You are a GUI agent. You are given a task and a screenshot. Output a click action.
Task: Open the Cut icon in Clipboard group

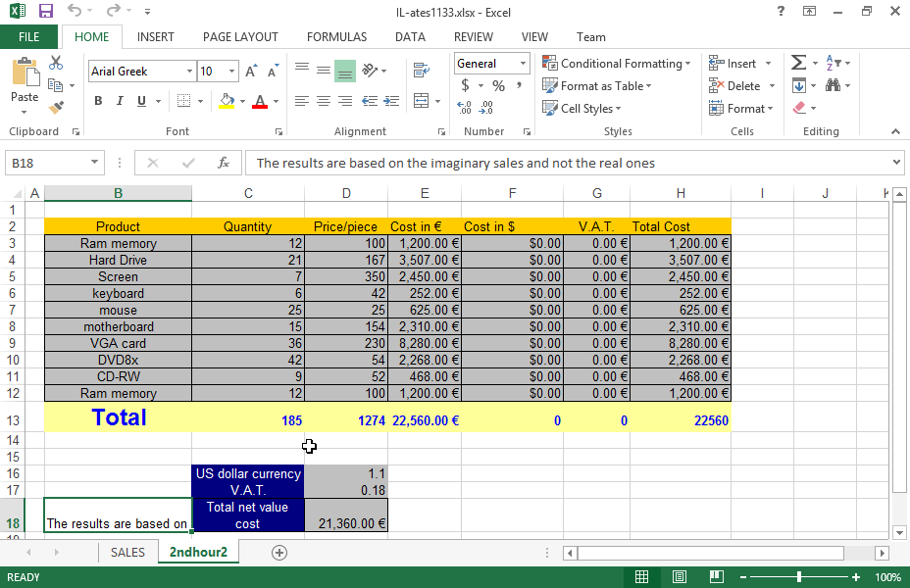[x=56, y=62]
